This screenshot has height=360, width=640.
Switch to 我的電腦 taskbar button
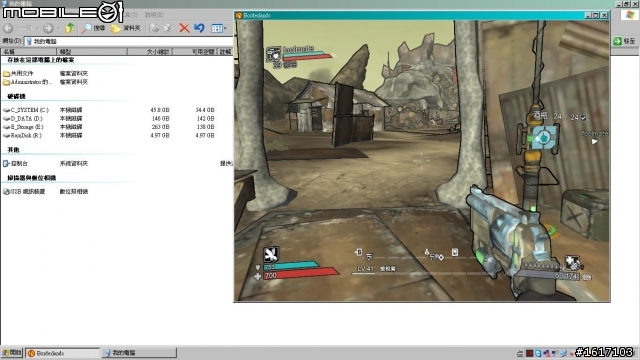(x=140, y=353)
